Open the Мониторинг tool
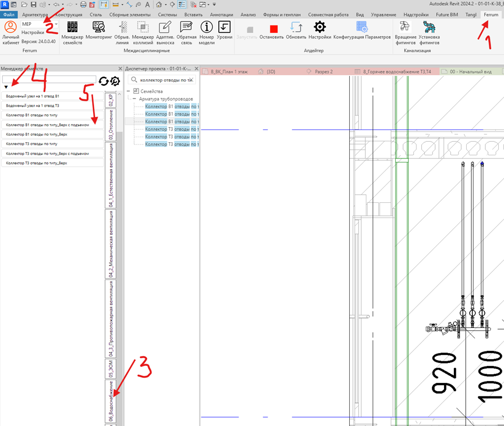 [99, 30]
